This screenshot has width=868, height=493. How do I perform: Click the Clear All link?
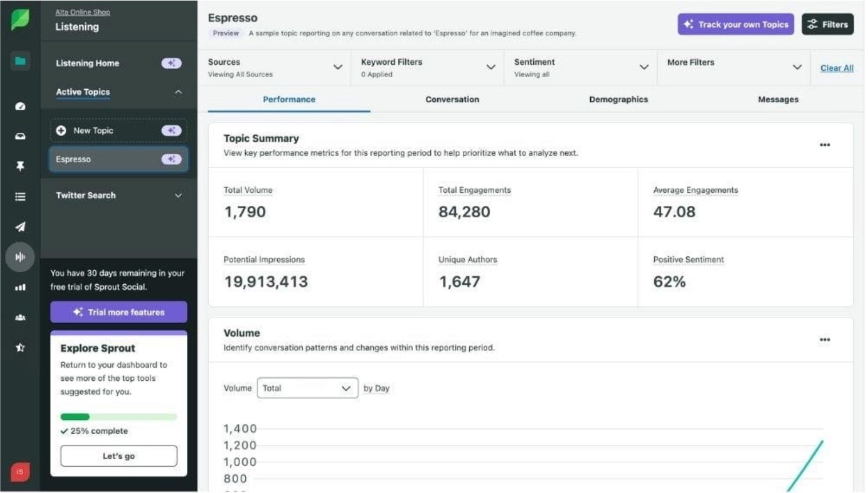pos(838,68)
